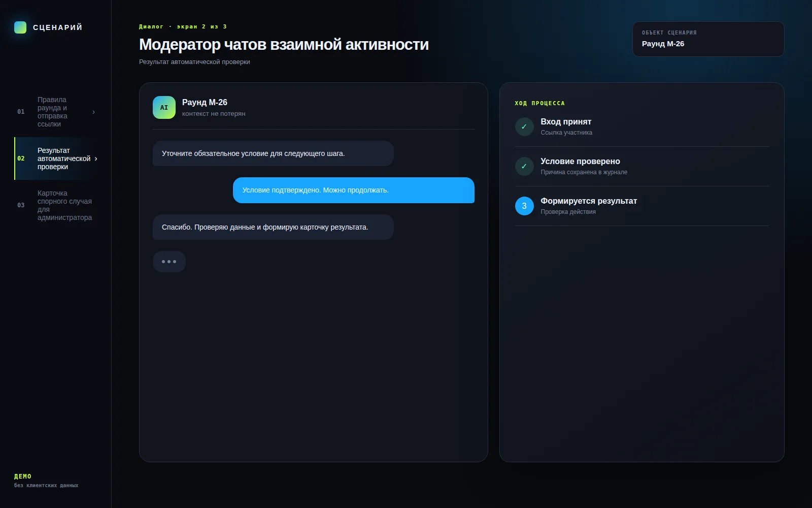Click caption 'Проверка действия'
The image size is (812, 508).
tap(568, 212)
